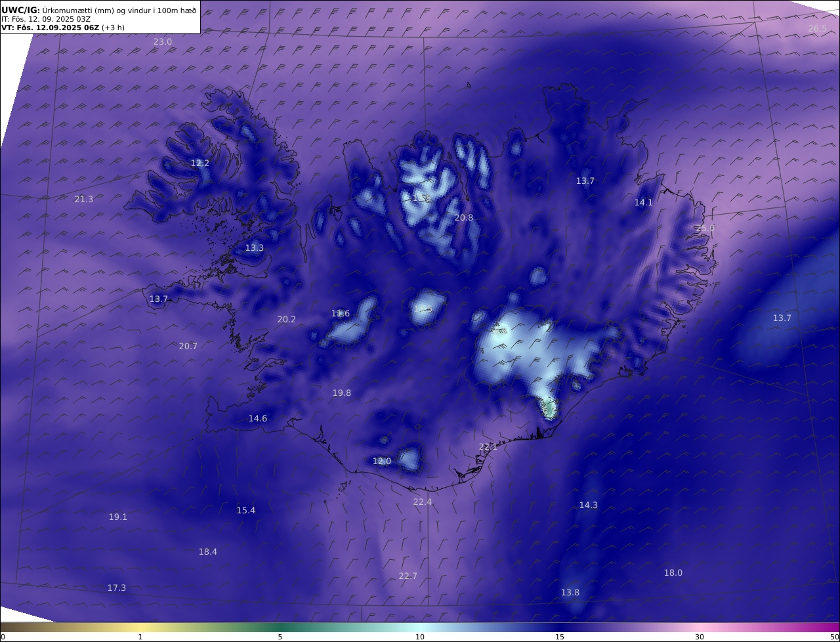The width and height of the screenshot is (840, 642).
Task: Click the 18.4 value label
Action: pos(208,552)
